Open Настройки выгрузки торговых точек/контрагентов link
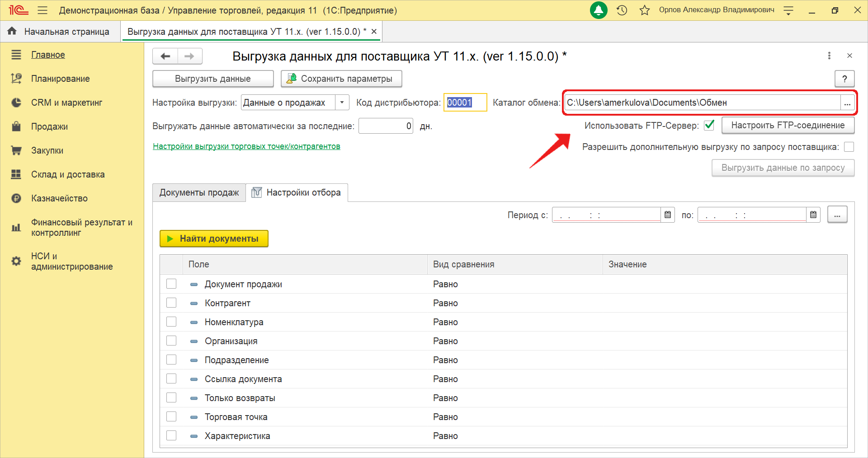 pos(246,146)
